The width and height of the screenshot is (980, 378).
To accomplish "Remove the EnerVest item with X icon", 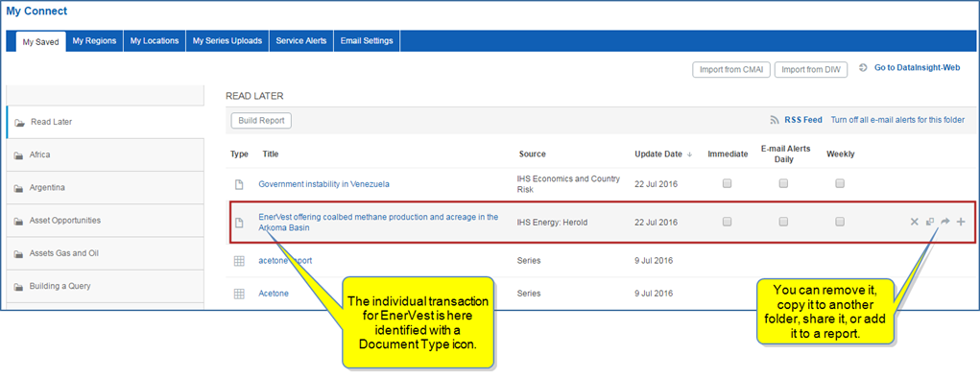I will [914, 222].
